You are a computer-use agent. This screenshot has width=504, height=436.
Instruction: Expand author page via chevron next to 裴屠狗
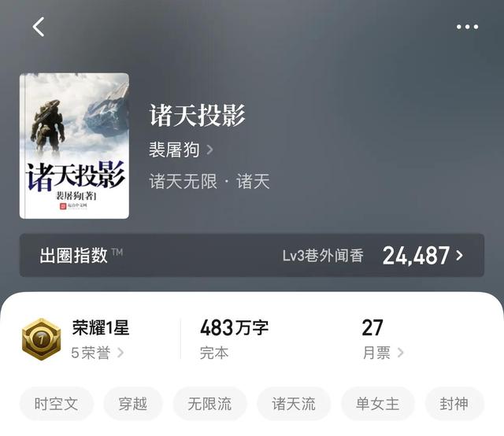209,150
